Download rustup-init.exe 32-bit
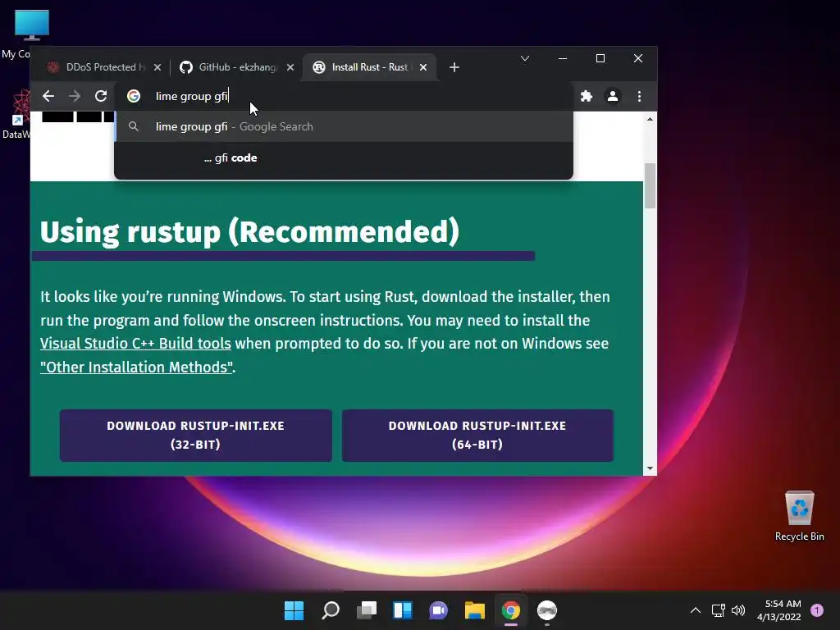The width and height of the screenshot is (840, 630). click(x=195, y=435)
